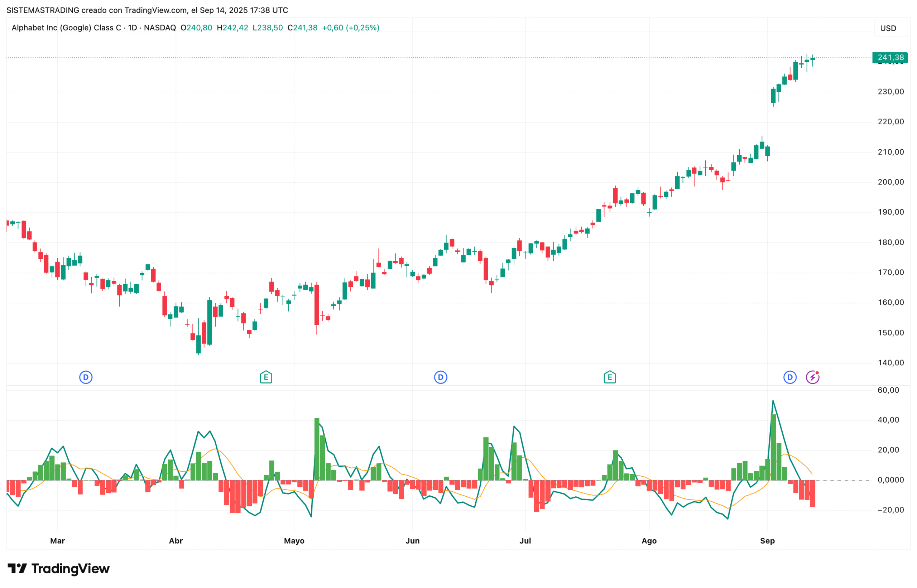Click the Sep label on the time axis

(768, 541)
